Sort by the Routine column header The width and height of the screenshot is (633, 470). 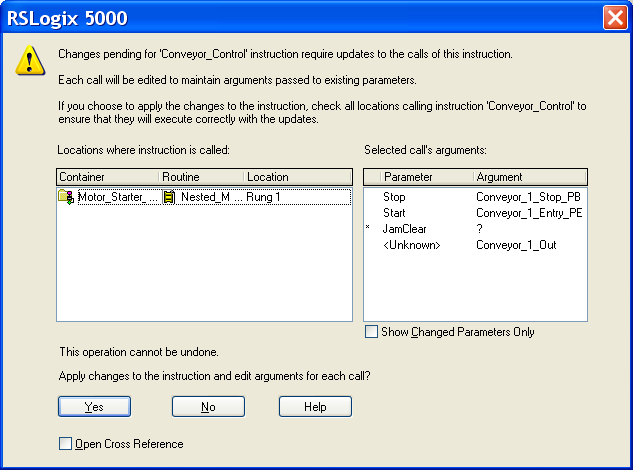tap(201, 177)
